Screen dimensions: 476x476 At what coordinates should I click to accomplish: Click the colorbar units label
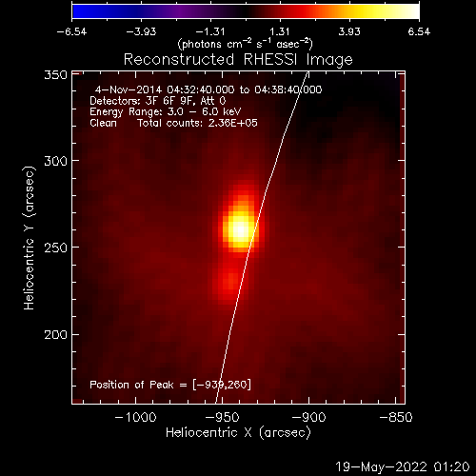pyautogui.click(x=245, y=44)
